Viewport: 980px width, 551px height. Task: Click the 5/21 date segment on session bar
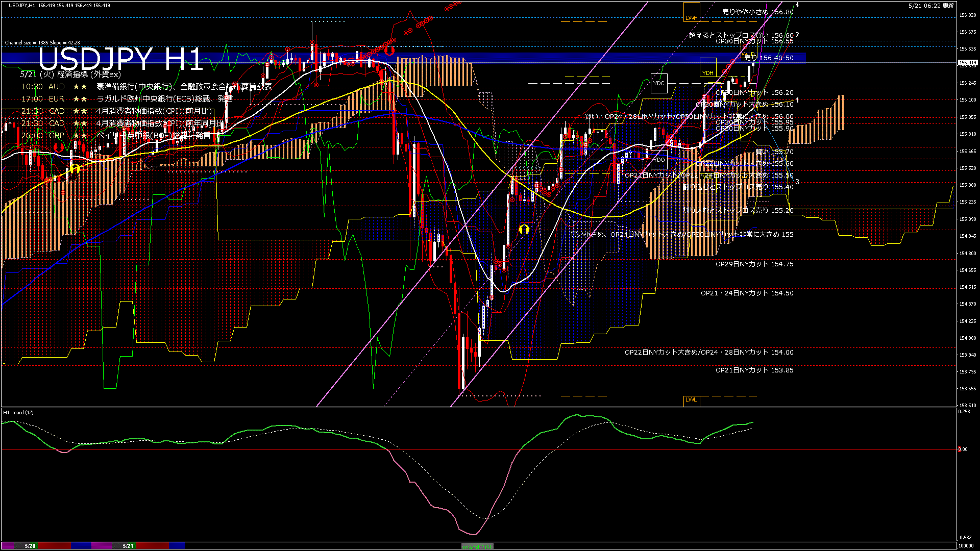tap(128, 546)
